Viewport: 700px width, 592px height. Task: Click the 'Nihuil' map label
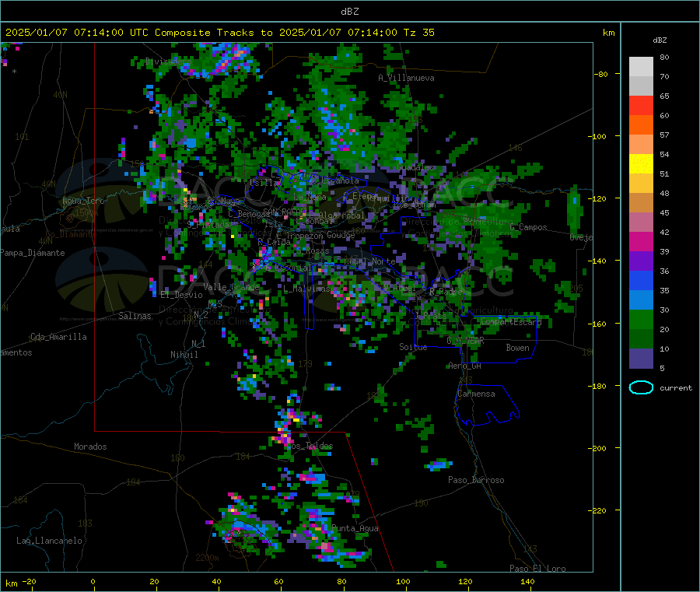point(184,355)
